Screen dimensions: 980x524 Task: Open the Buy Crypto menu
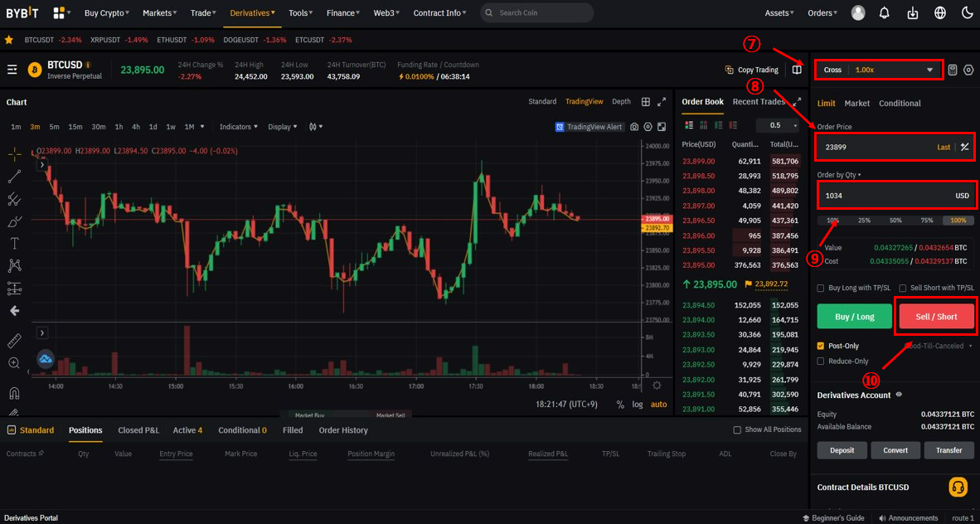(x=107, y=12)
